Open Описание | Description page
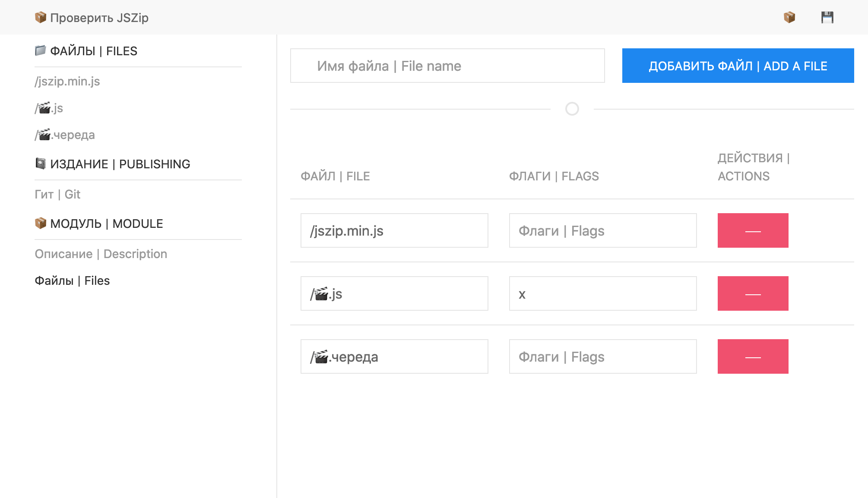 101,254
